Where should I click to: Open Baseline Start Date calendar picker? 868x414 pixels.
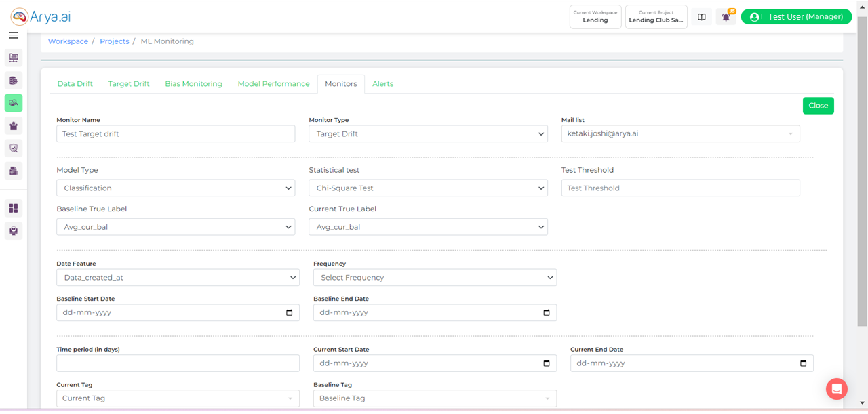pos(290,313)
